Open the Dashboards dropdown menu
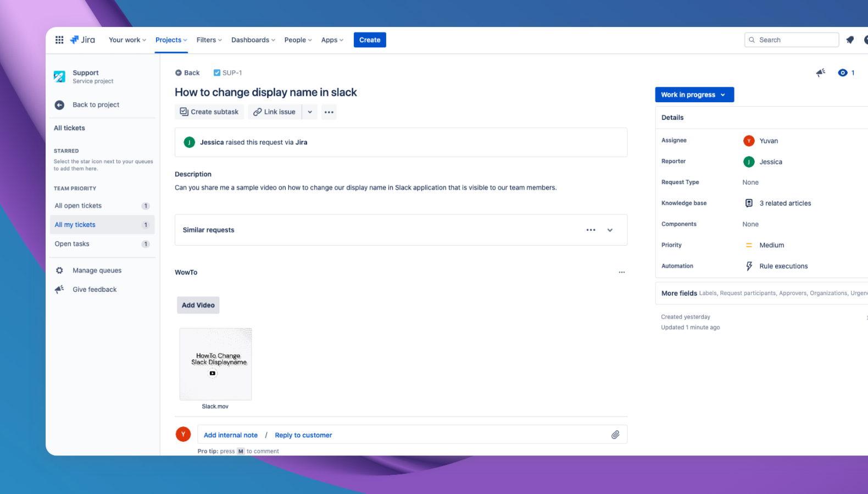 pyautogui.click(x=253, y=40)
